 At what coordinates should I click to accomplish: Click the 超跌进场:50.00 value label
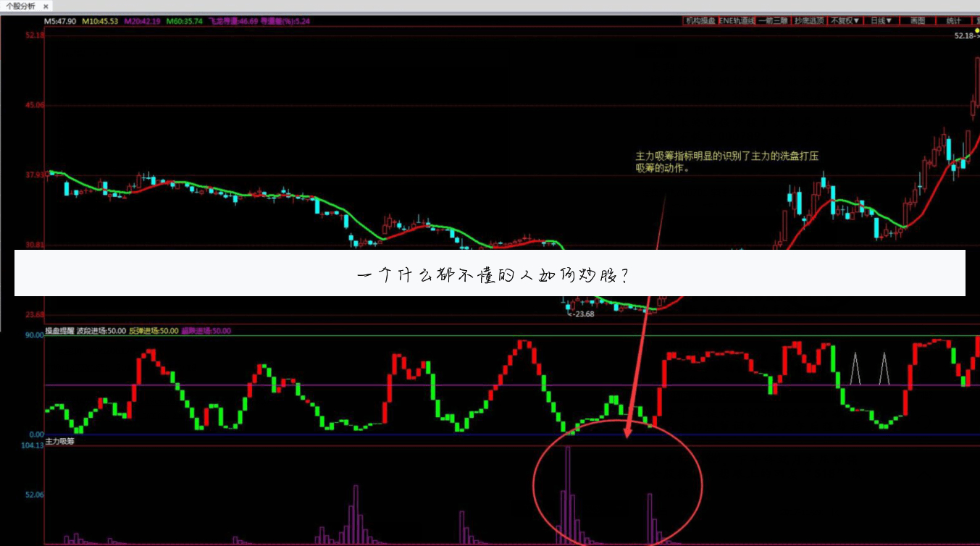206,330
